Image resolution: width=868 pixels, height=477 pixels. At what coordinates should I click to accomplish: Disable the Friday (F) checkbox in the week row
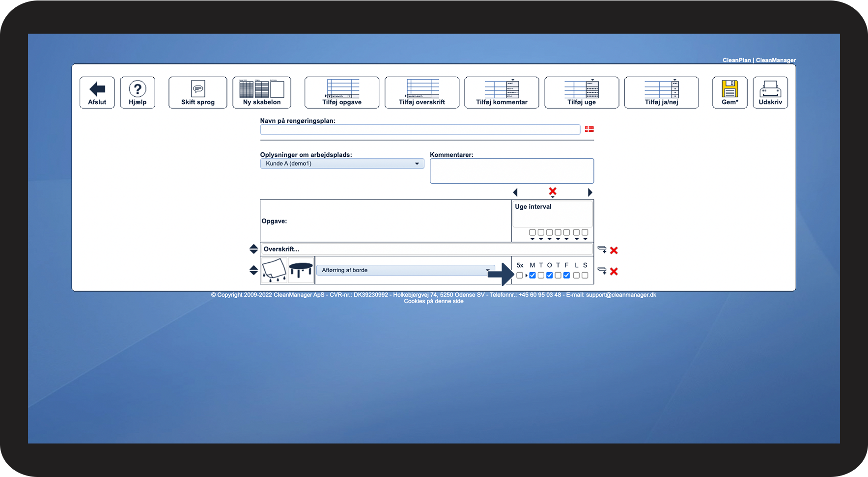(566, 275)
